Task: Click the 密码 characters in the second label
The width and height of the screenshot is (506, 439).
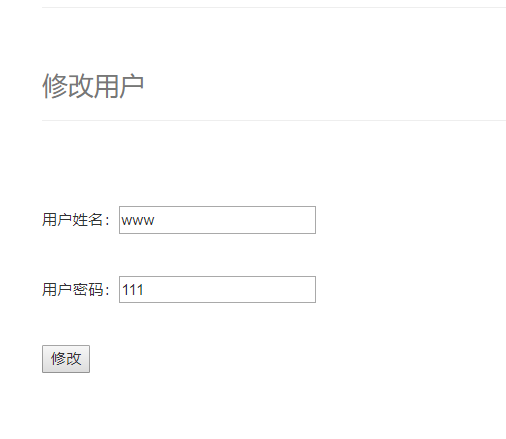Action: point(87,289)
